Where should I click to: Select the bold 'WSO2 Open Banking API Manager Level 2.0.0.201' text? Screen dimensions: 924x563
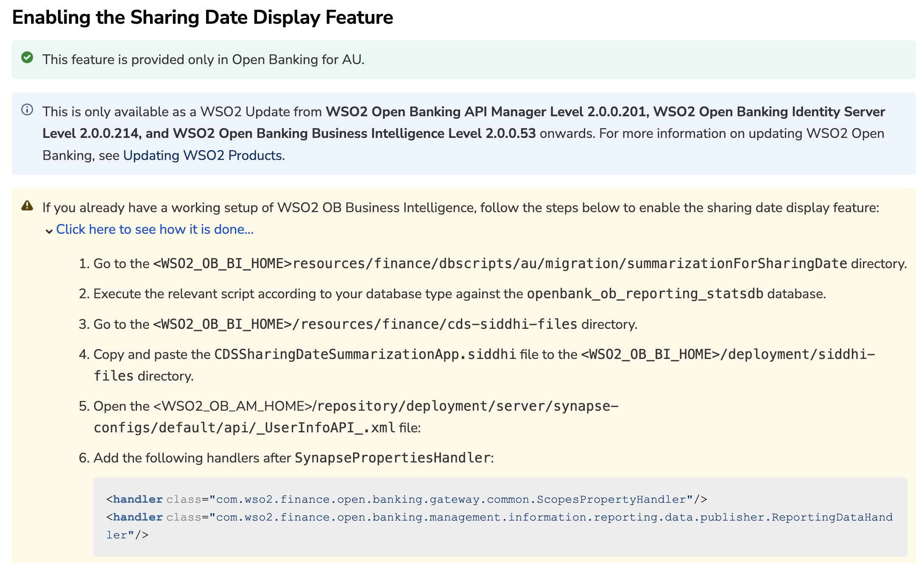(x=486, y=112)
